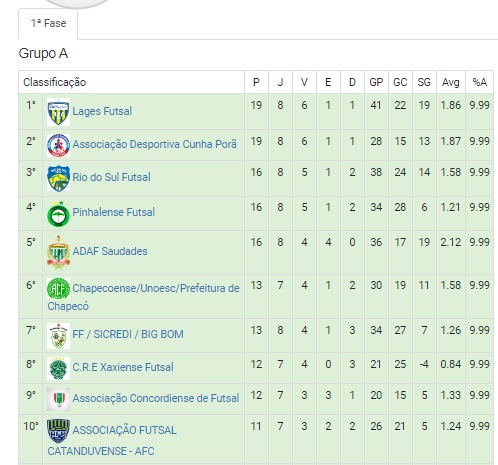Click the Lages Futsal team crest
The height and width of the screenshot is (465, 498).
(58, 112)
